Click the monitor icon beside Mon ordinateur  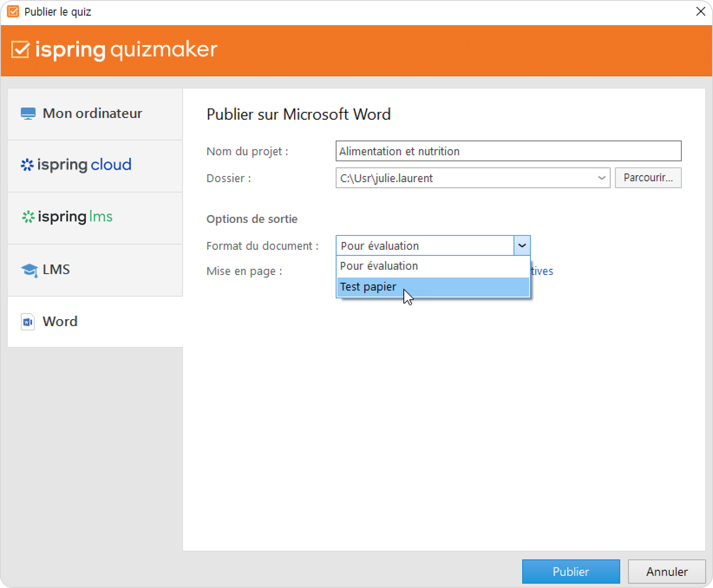click(28, 114)
